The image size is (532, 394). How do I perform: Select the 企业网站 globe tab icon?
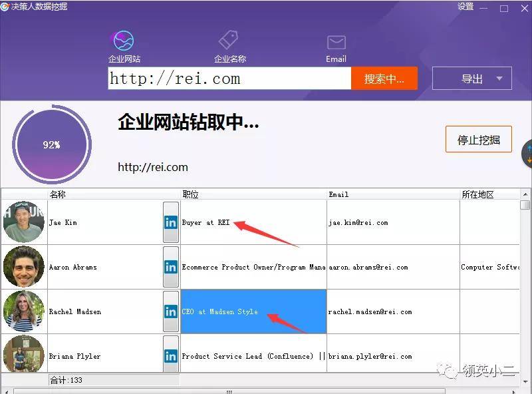click(124, 41)
